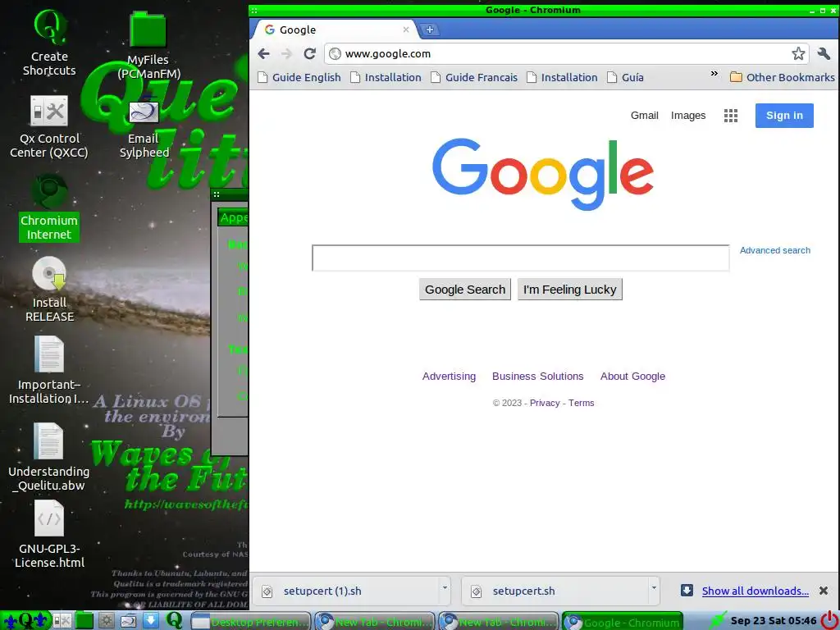840x630 pixels.
Task: Click the browser forward arrow
Action: [x=286, y=53]
